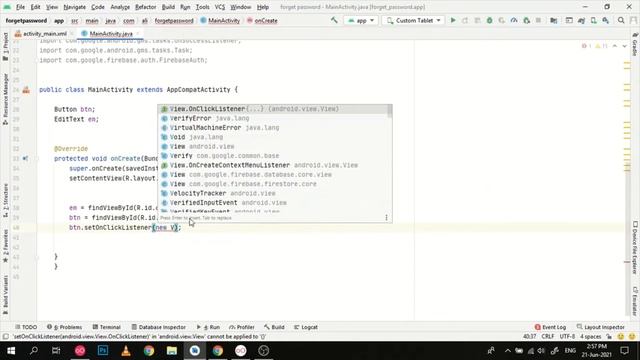The image size is (640, 360).
Task: Click the class gutter icon beside MainActivity declaration
Action: pyautogui.click(x=26, y=90)
